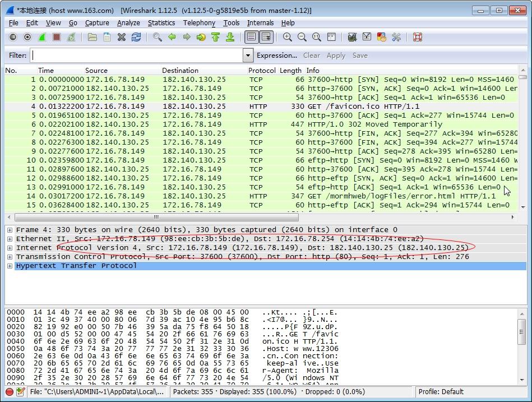Click the packet list horizontal scrollbar thumb
This screenshot has width=532, height=402.
click(x=156, y=217)
